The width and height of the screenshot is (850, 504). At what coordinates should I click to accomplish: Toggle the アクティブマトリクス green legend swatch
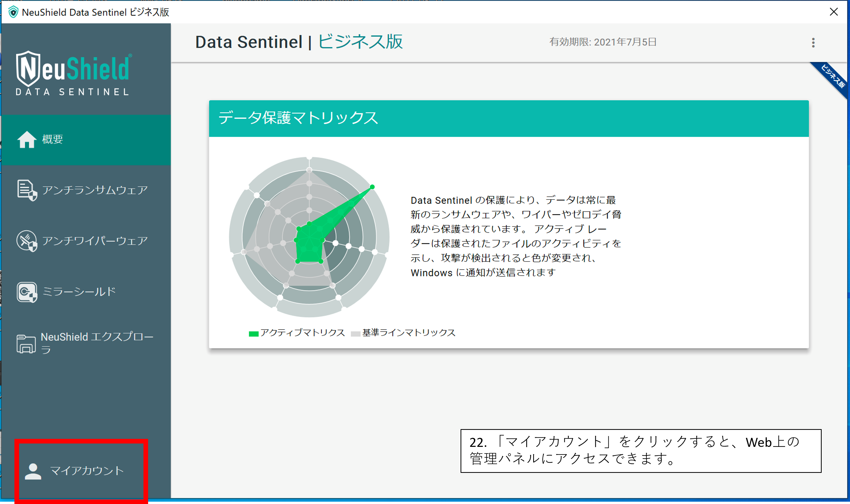pos(253,334)
